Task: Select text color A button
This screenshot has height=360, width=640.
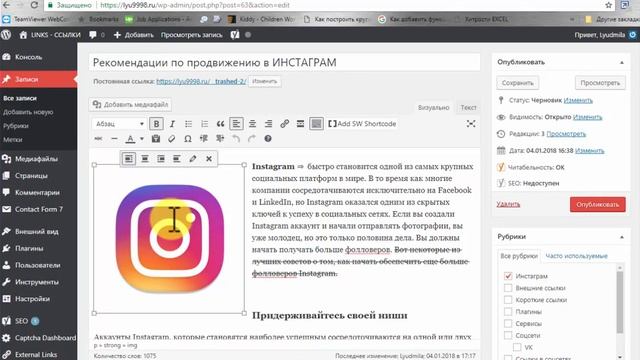Action: tap(130, 139)
